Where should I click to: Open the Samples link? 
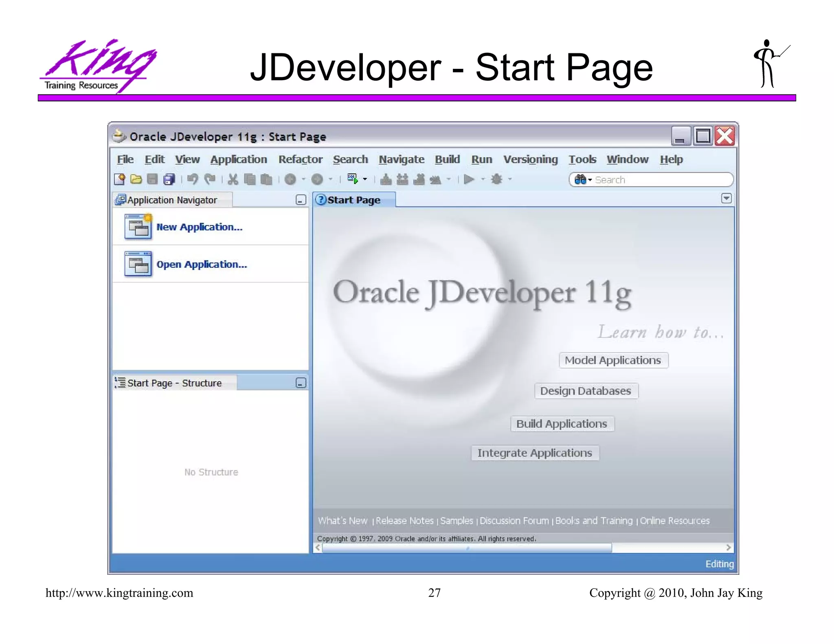coord(457,521)
